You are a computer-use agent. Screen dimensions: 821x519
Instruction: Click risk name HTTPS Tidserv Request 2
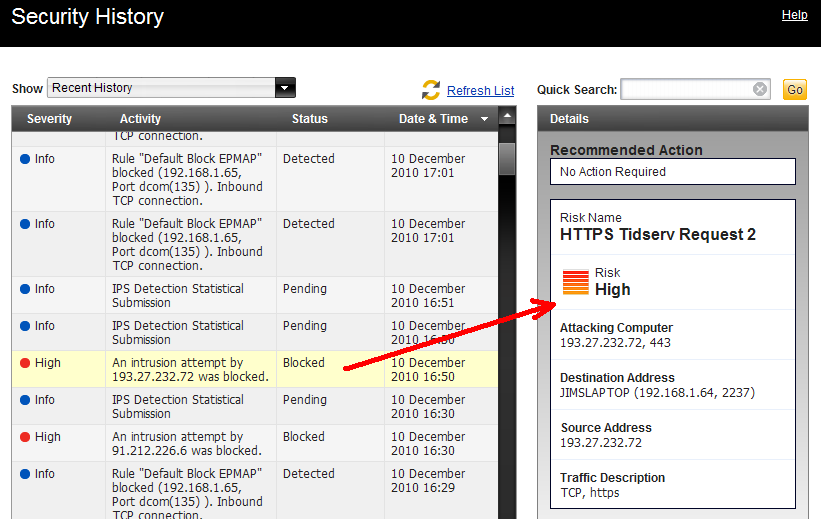click(x=658, y=234)
